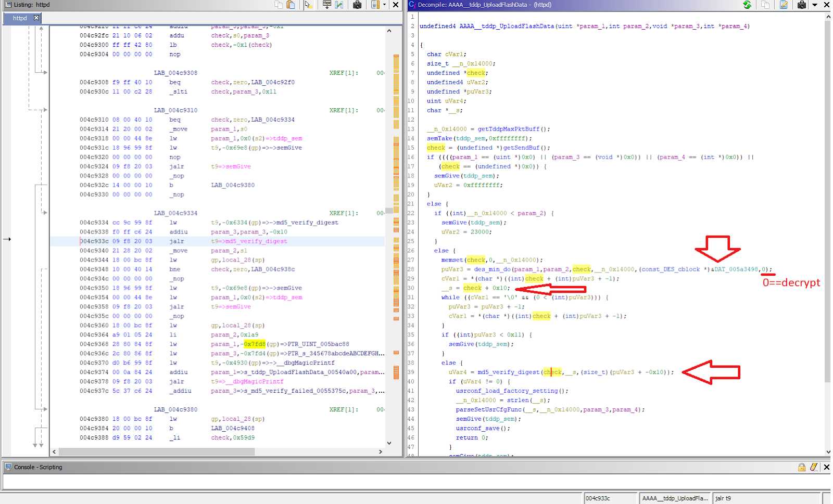Re-decompile with the green refresh icon
The width and height of the screenshot is (833, 504).
coord(747,5)
